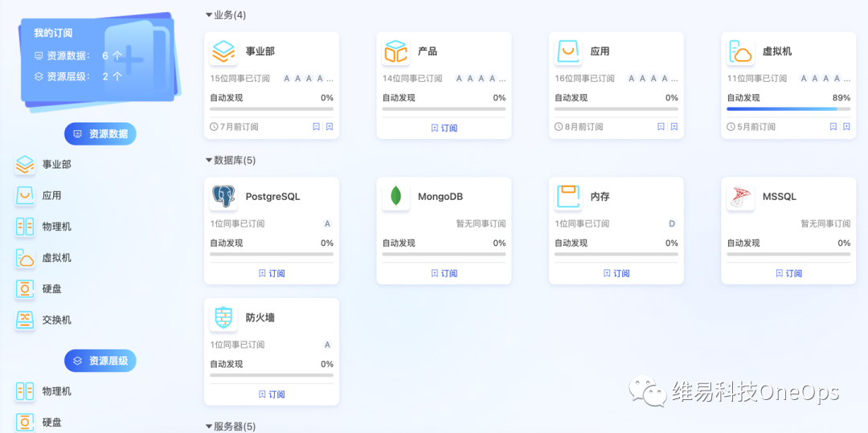This screenshot has height=433, width=868.
Task: Select 应用 icon in sidebar
Action: point(25,196)
